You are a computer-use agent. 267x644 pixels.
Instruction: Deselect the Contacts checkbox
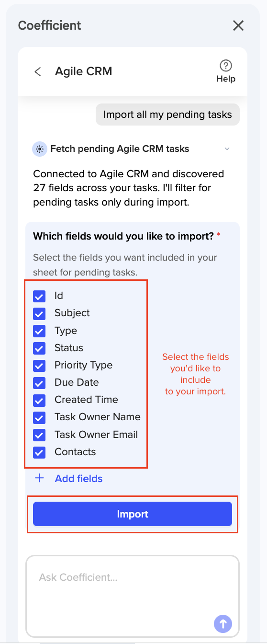(39, 452)
